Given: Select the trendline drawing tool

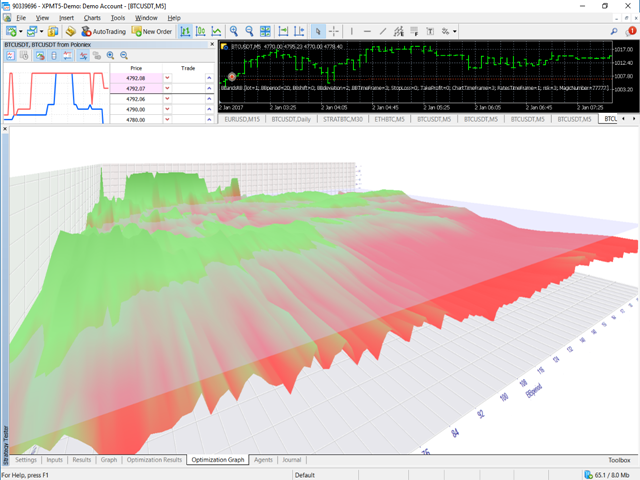Looking at the screenshot, I should (383, 31).
